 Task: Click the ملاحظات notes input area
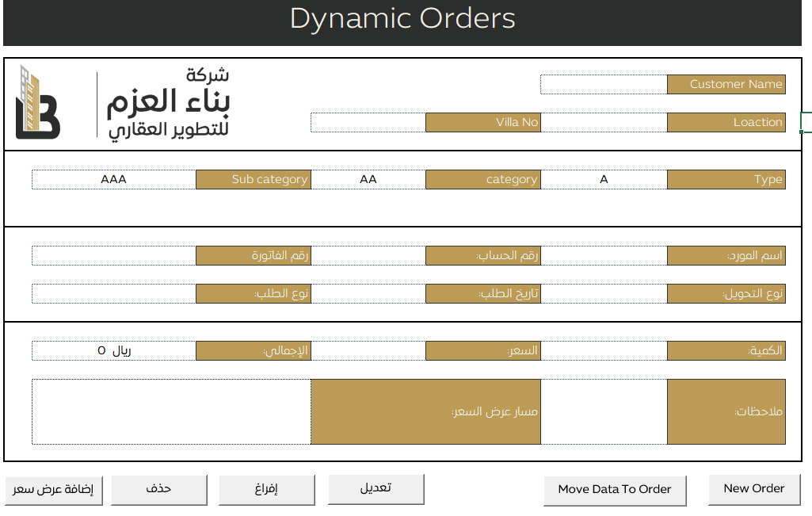point(604,412)
